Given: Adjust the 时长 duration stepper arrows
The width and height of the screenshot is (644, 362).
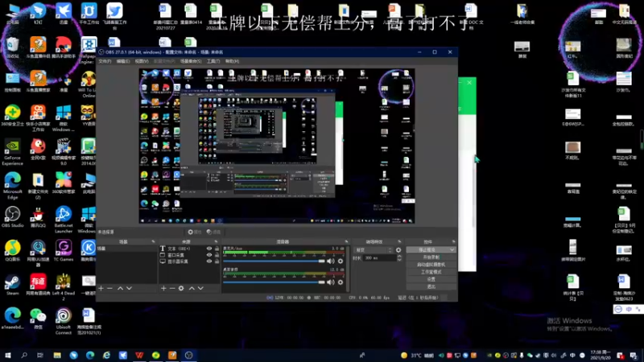Looking at the screenshot, I should tap(399, 258).
